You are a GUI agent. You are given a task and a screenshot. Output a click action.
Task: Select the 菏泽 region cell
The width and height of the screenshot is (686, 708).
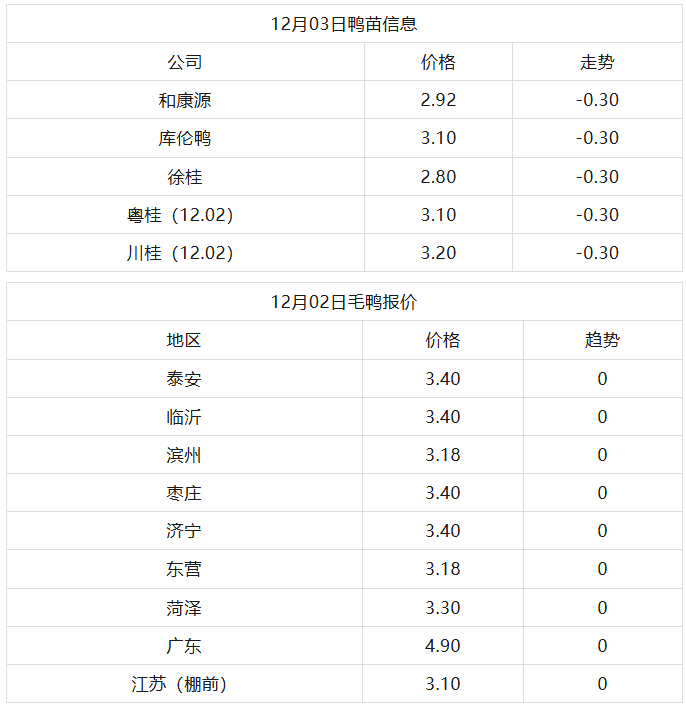184,608
